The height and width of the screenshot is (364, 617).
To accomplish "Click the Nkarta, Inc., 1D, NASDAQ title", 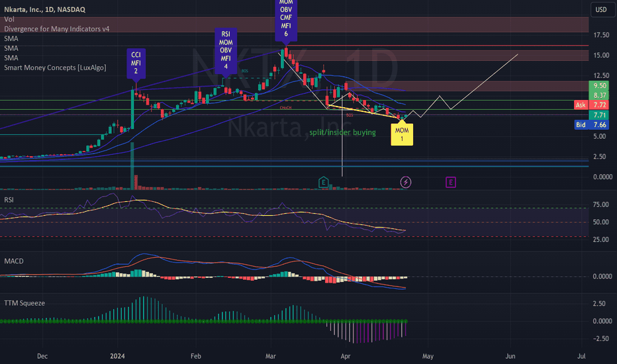I will point(44,9).
